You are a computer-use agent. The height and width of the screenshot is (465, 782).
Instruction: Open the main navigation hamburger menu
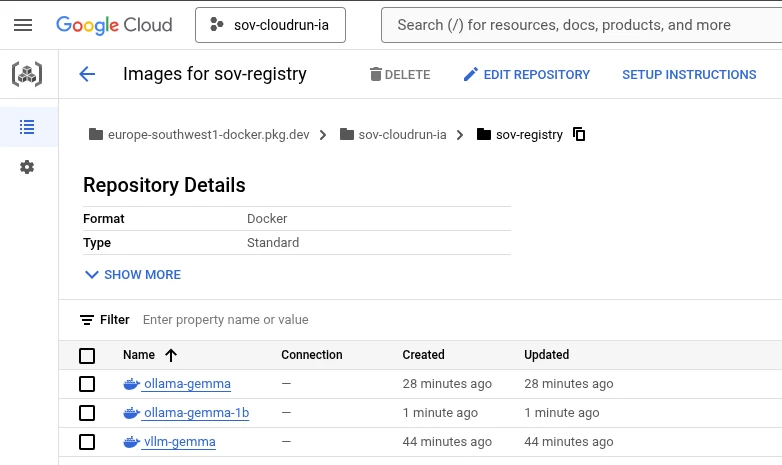[x=23, y=25]
